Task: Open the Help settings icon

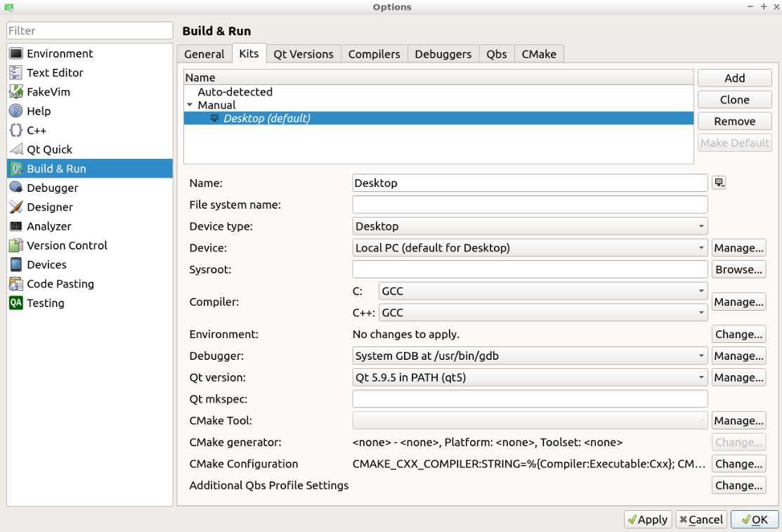Action: (16, 111)
